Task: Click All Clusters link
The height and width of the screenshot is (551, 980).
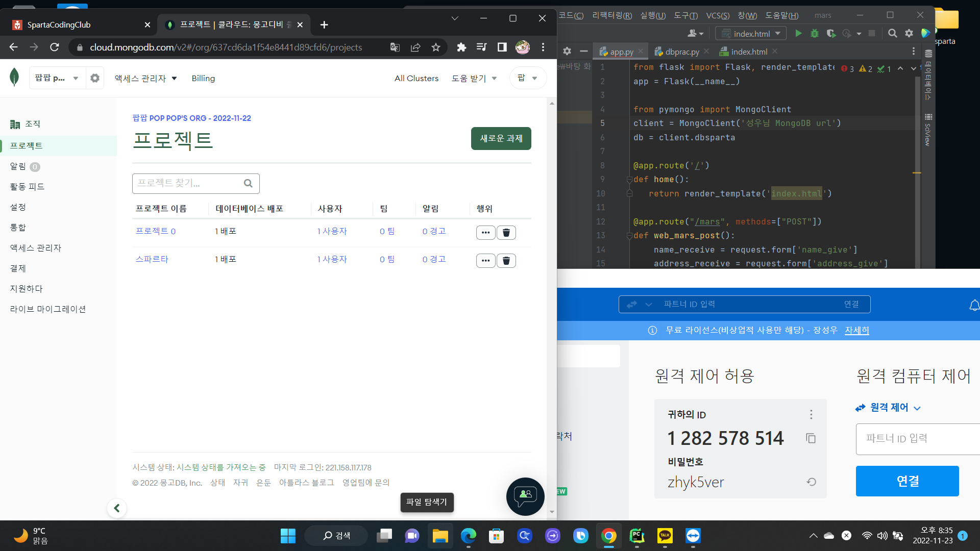Action: [416, 78]
